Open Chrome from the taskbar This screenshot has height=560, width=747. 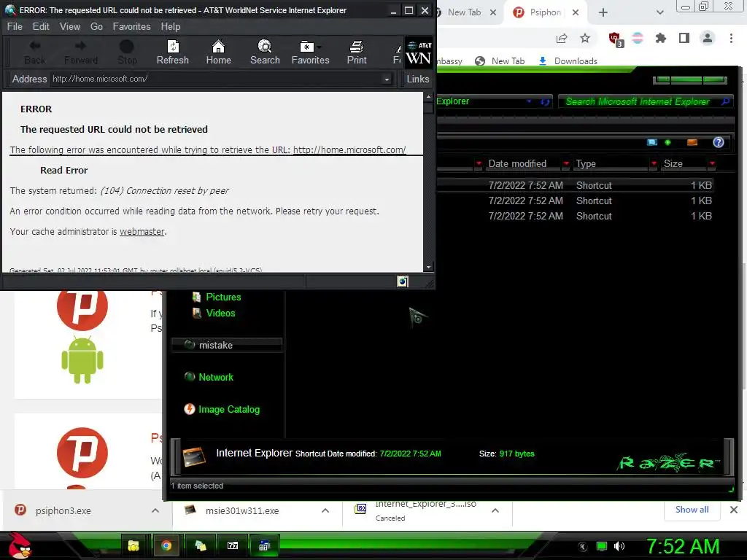click(x=166, y=545)
